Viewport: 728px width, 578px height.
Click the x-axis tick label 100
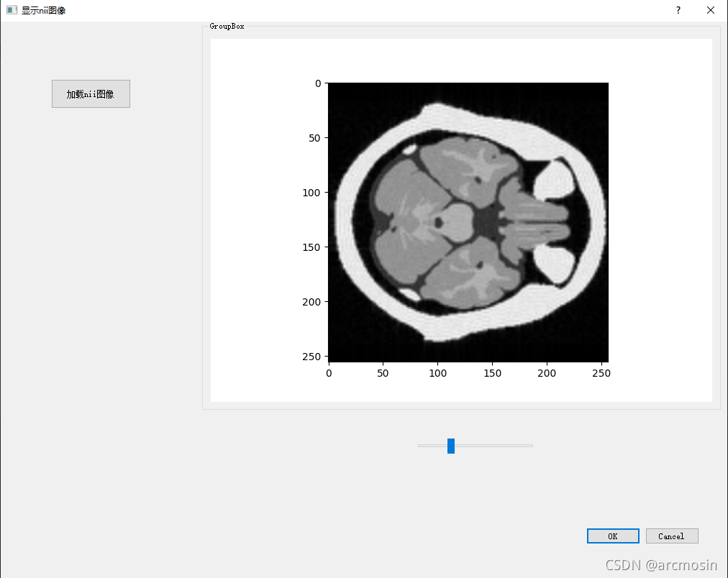click(438, 373)
